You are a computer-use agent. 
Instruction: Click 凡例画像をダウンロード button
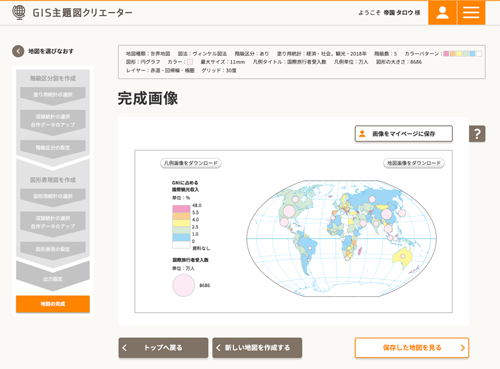(x=191, y=163)
